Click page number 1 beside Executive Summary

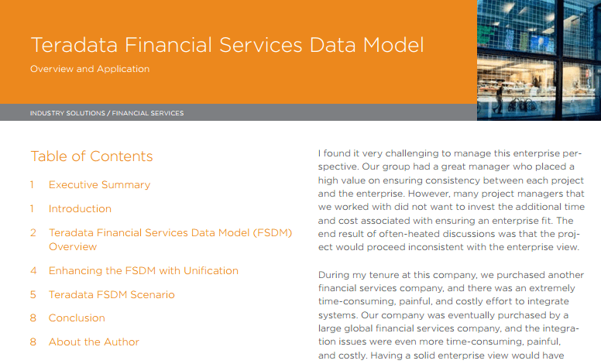click(x=33, y=184)
